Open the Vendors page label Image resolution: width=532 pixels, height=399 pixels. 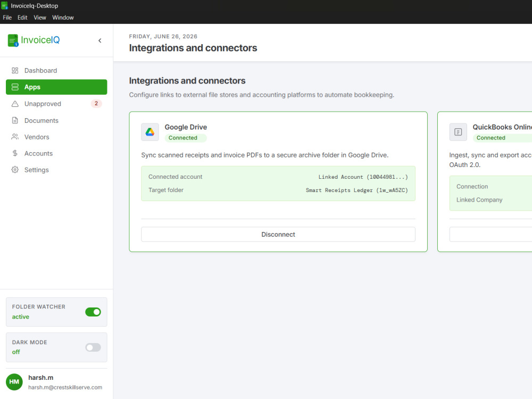click(x=37, y=137)
